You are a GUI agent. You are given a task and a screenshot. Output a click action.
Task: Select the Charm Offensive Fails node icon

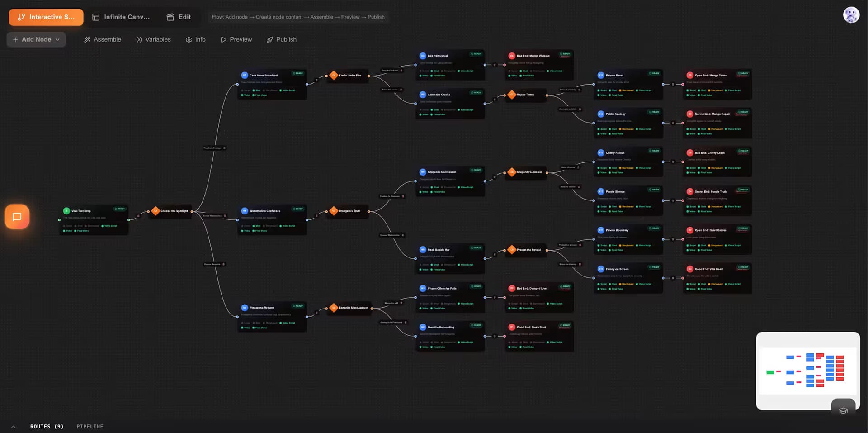tap(423, 289)
